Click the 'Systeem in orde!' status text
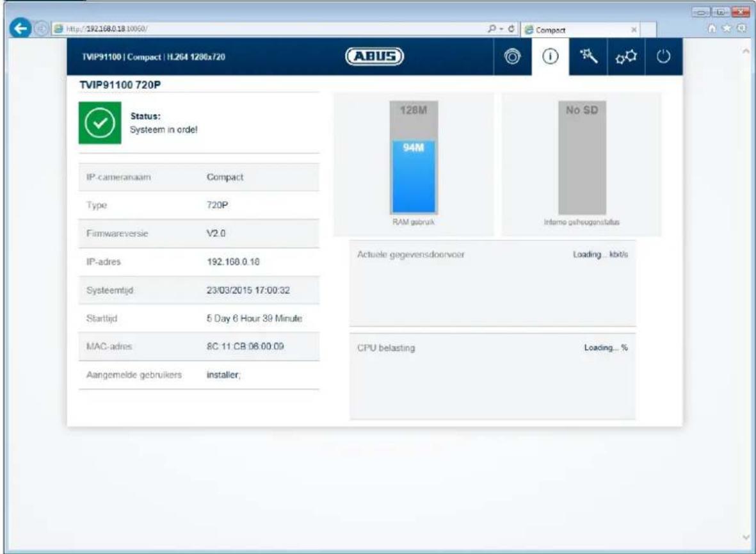Image resolution: width=756 pixels, height=554 pixels. 164,130
